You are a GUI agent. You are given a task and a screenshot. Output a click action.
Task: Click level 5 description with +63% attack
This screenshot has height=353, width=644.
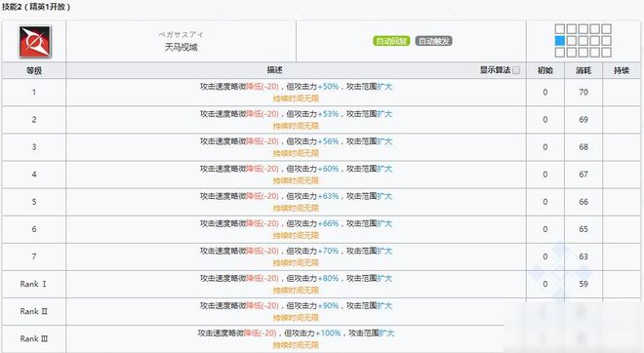pyautogui.click(x=296, y=202)
